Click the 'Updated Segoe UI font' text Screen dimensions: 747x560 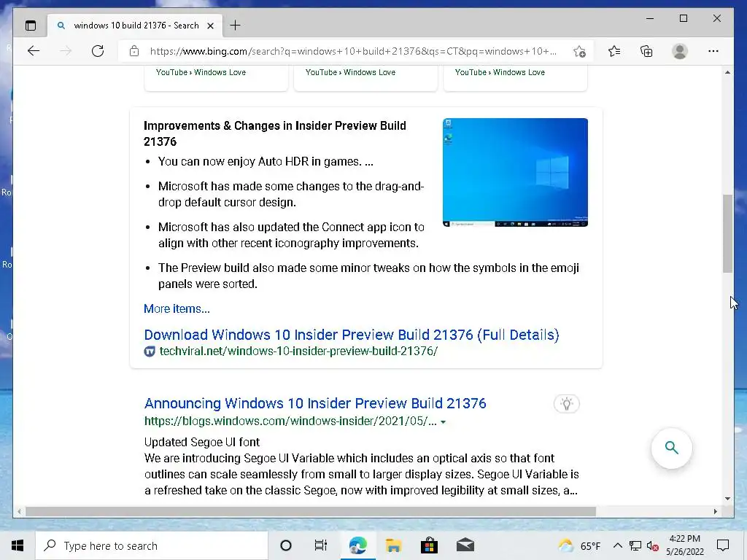202,443
